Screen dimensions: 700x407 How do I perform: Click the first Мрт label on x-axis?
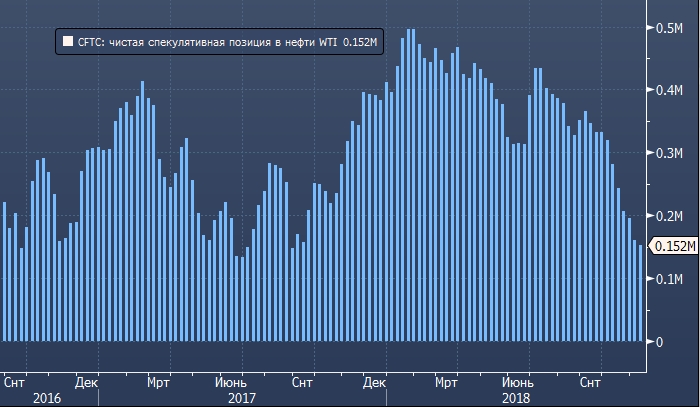[158, 382]
